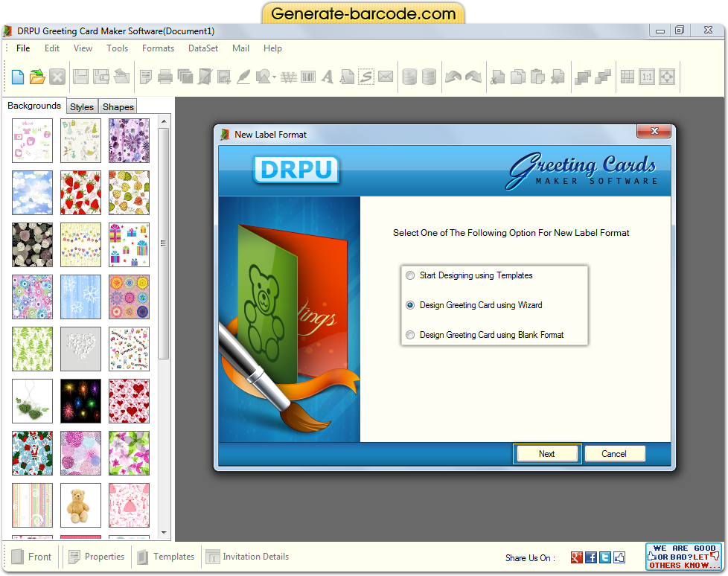Switch to the Styles tab
Image resolution: width=728 pixels, height=576 pixels.
82,106
